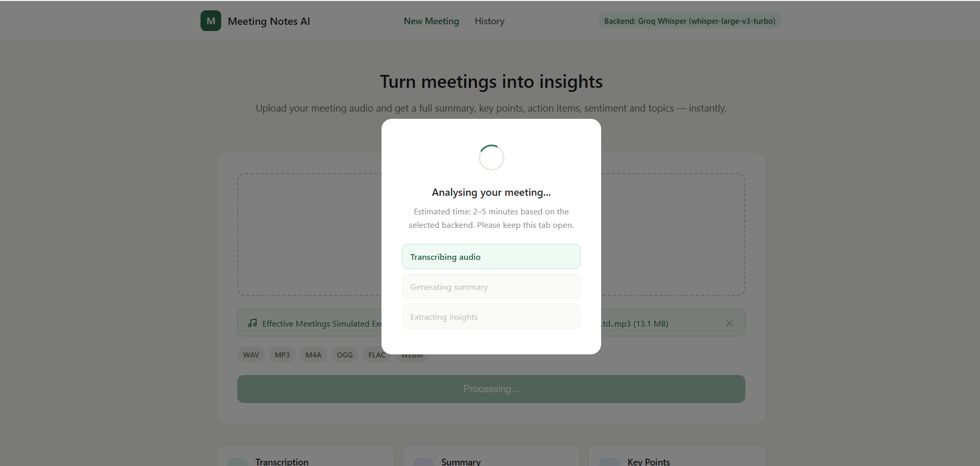The image size is (980, 466).
Task: Select the Generating summary step
Action: (491, 286)
